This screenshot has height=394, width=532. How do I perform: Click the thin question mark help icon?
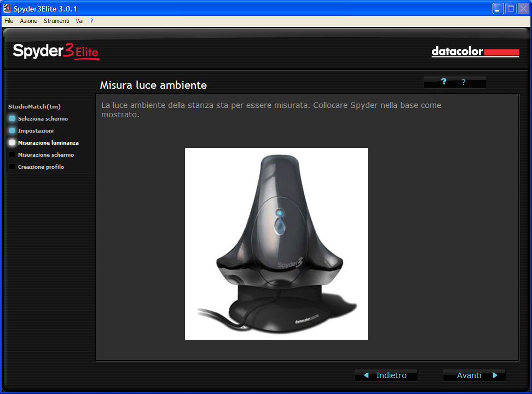click(464, 82)
